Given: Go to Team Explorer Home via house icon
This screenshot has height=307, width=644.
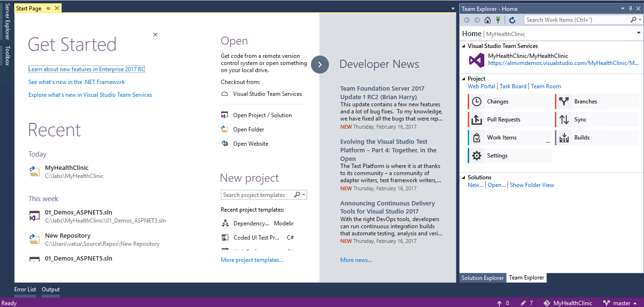Looking at the screenshot, I should [x=488, y=20].
